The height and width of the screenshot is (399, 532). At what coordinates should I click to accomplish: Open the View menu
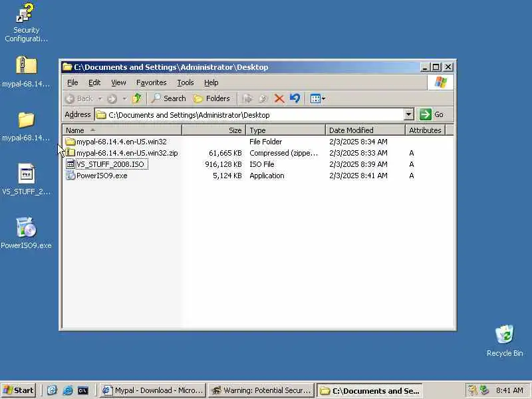118,82
